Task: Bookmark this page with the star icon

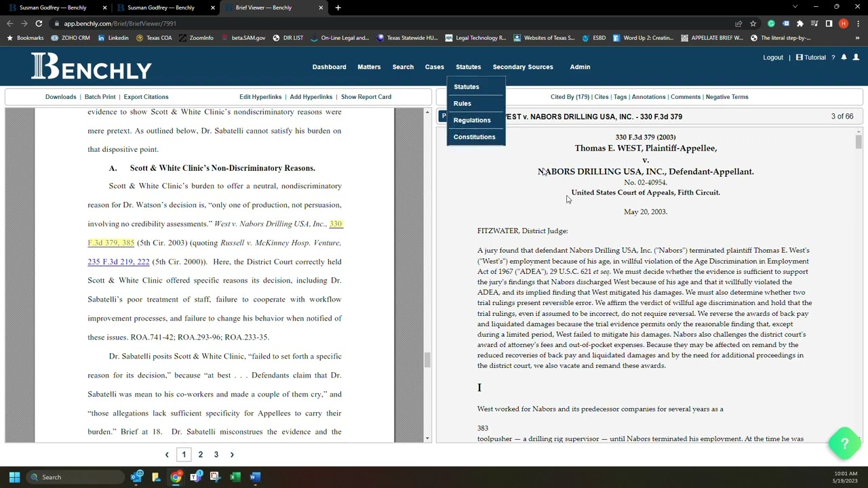Action: (x=753, y=24)
